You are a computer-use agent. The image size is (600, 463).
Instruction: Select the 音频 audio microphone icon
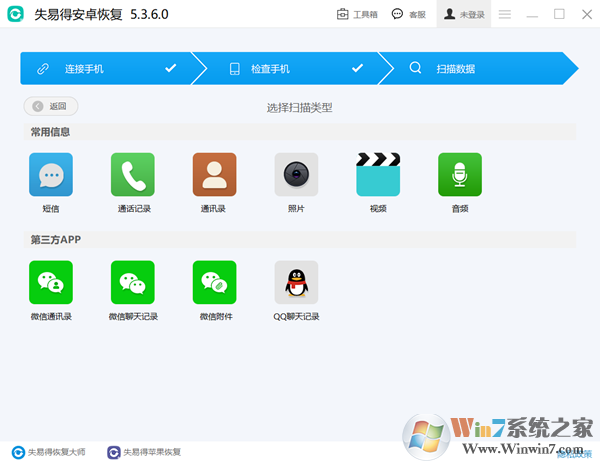[460, 174]
